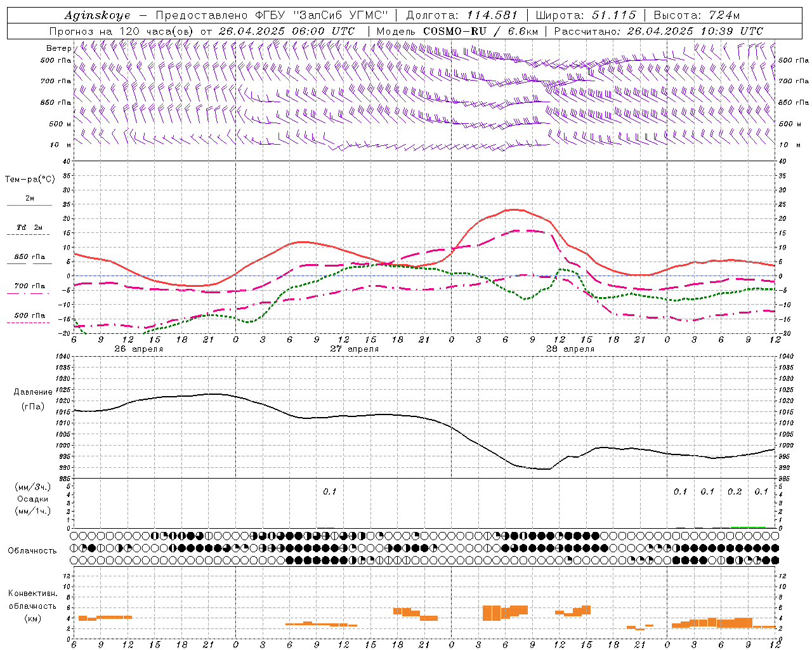Click the Высота: 724м header text

(697, 15)
